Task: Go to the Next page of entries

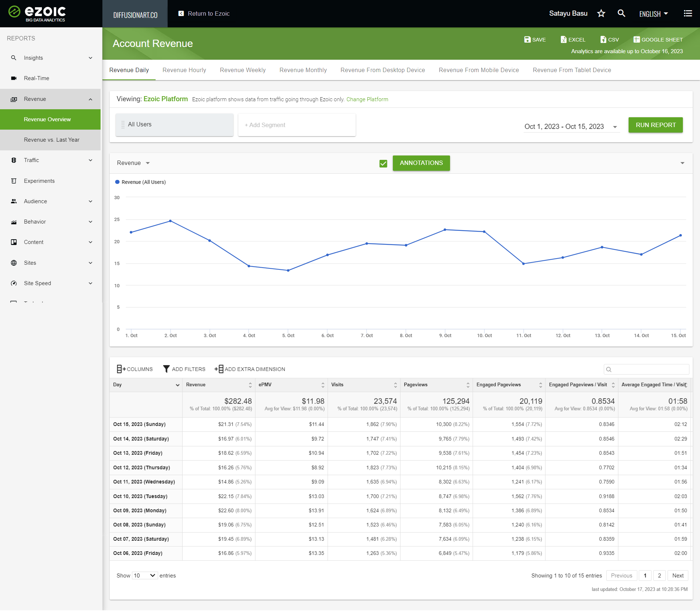Action: pyautogui.click(x=678, y=576)
